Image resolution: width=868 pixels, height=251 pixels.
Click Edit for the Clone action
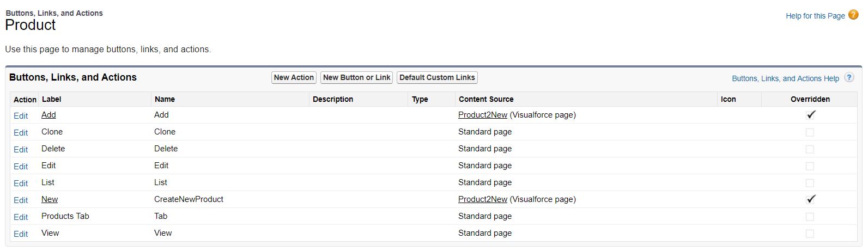21,133
